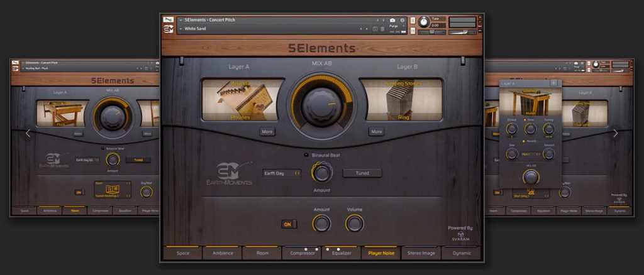Image resolution: width=644 pixels, height=275 pixels.
Task: Click the trash icon in the White Sand row
Action: click(382, 29)
